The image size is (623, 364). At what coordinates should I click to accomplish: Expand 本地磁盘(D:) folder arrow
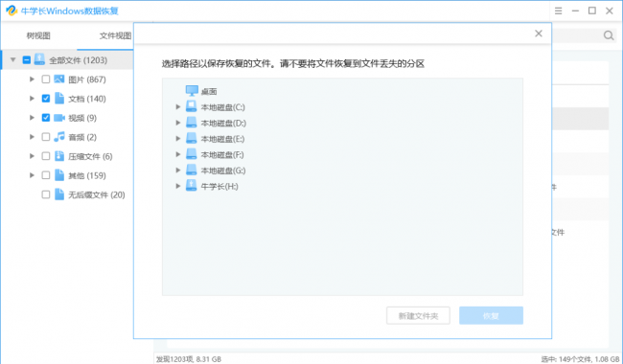178,123
